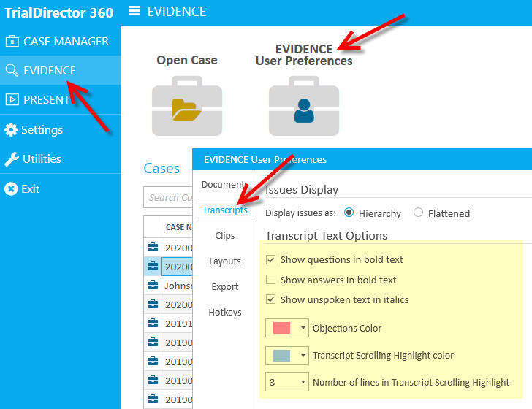This screenshot has height=409, width=532.
Task: Click the PRESENT play icon in sidebar
Action: (12, 100)
